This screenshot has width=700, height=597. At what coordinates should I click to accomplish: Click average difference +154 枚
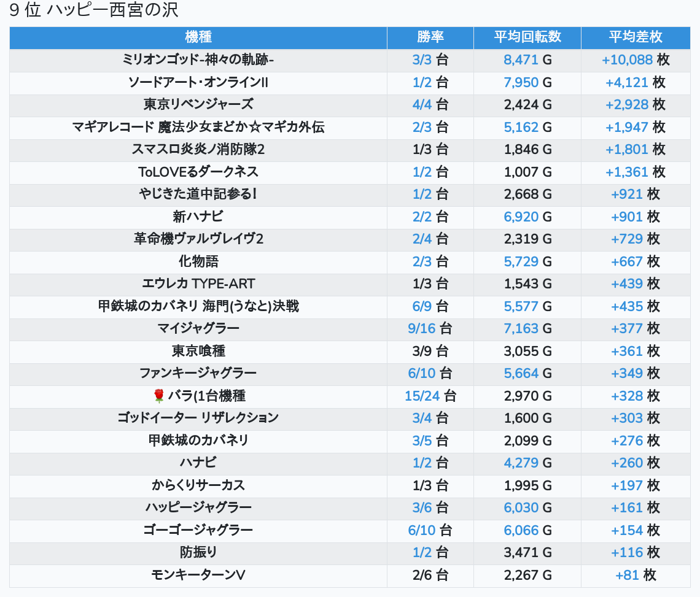coord(636,530)
